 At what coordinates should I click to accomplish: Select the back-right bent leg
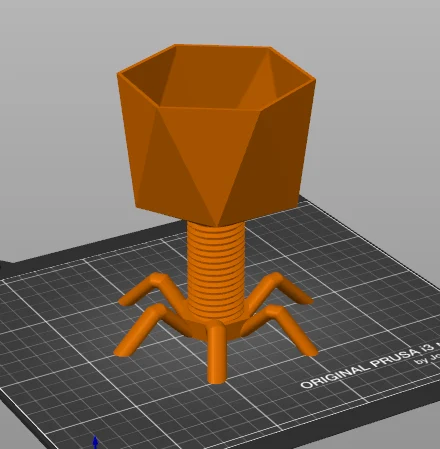point(278,288)
